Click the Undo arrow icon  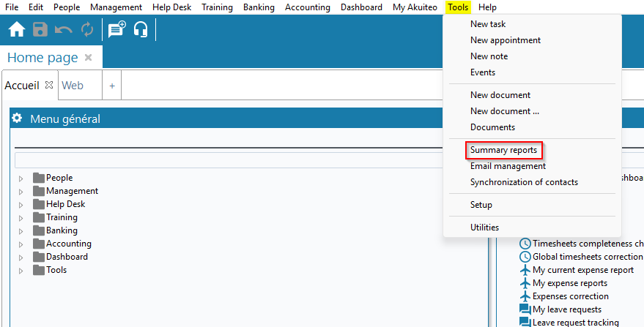(64, 30)
